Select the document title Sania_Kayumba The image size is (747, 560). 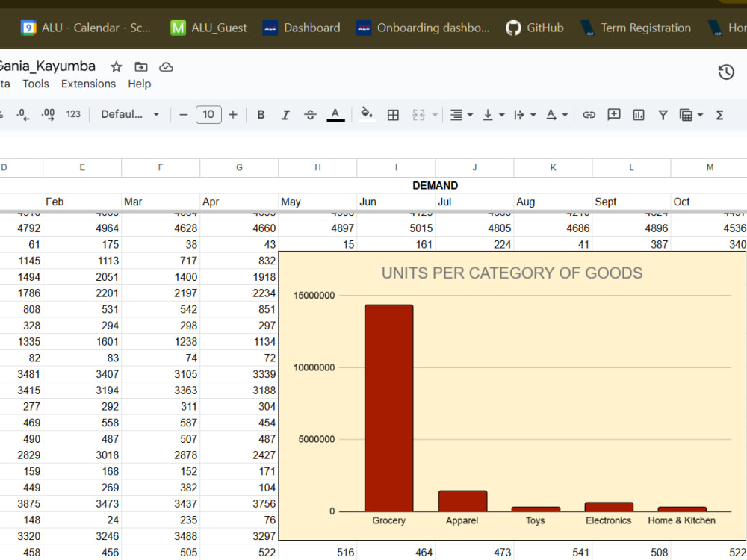[46, 66]
